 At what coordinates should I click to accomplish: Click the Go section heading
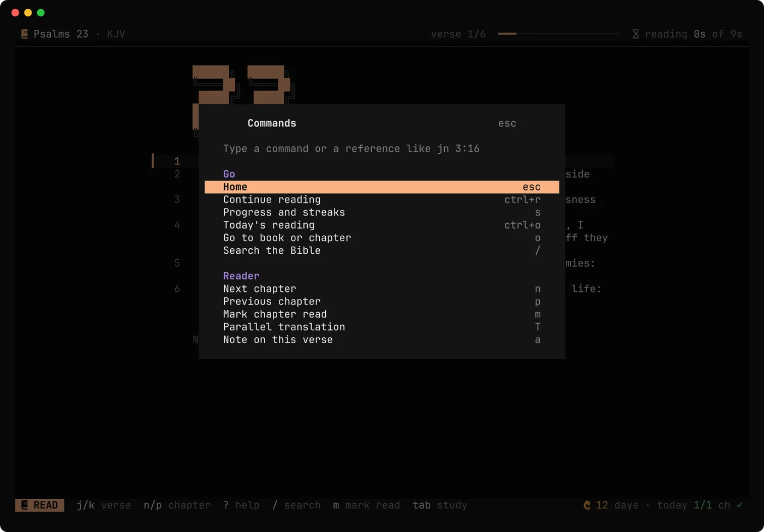pyautogui.click(x=229, y=174)
